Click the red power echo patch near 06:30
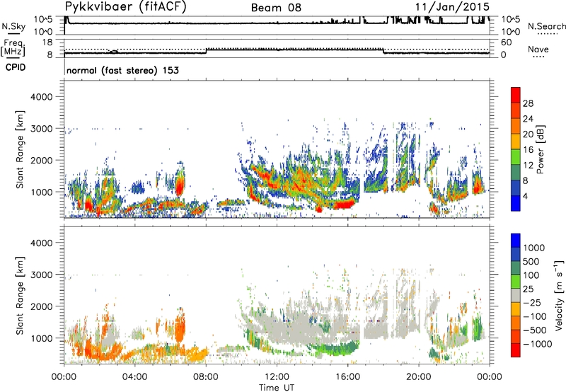 point(180,186)
